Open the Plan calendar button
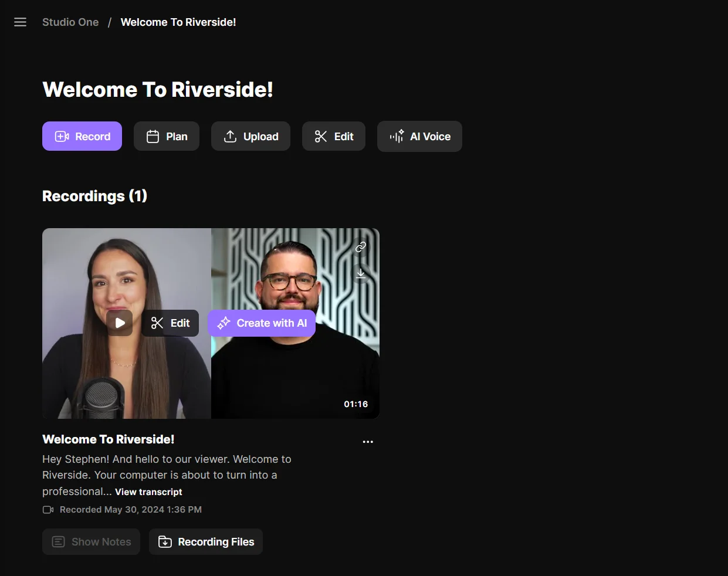Image resolution: width=728 pixels, height=576 pixels. [x=167, y=137]
